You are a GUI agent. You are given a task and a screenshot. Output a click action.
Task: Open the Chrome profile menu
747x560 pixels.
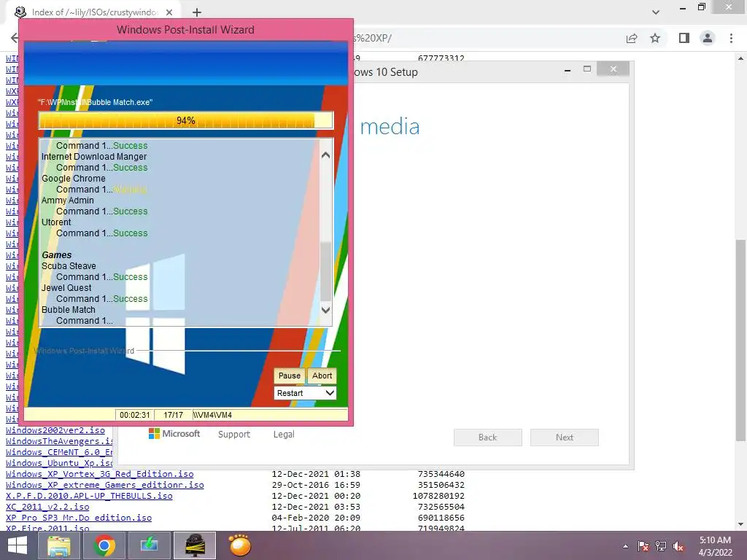708,38
